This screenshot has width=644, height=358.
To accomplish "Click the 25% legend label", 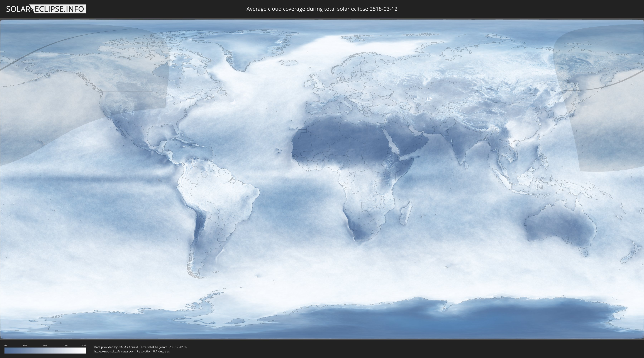I will click(25, 345).
